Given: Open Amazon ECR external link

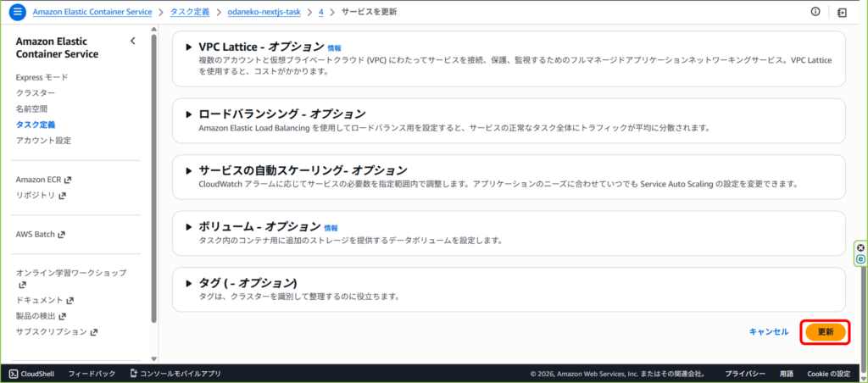Looking at the screenshot, I should click(44, 180).
